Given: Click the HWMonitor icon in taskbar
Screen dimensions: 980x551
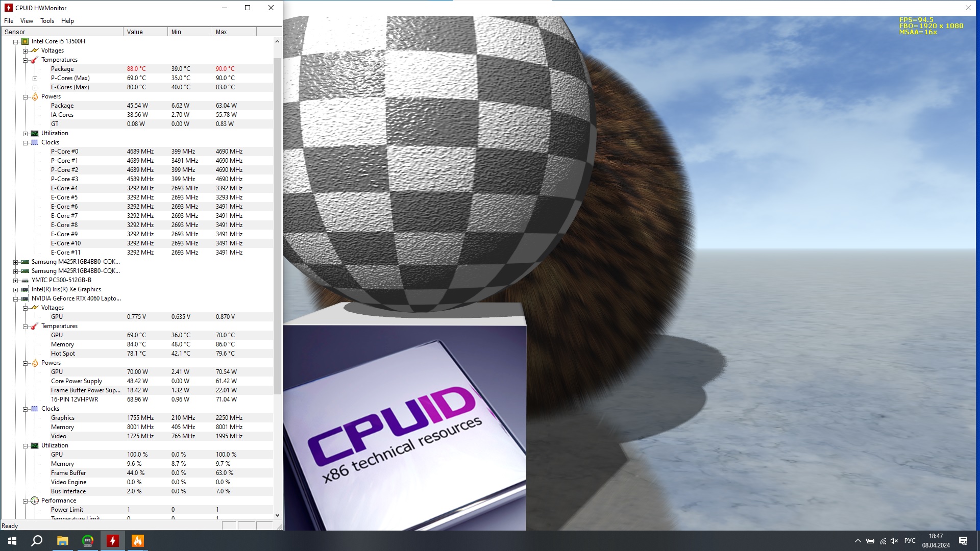Looking at the screenshot, I should click(x=112, y=541).
